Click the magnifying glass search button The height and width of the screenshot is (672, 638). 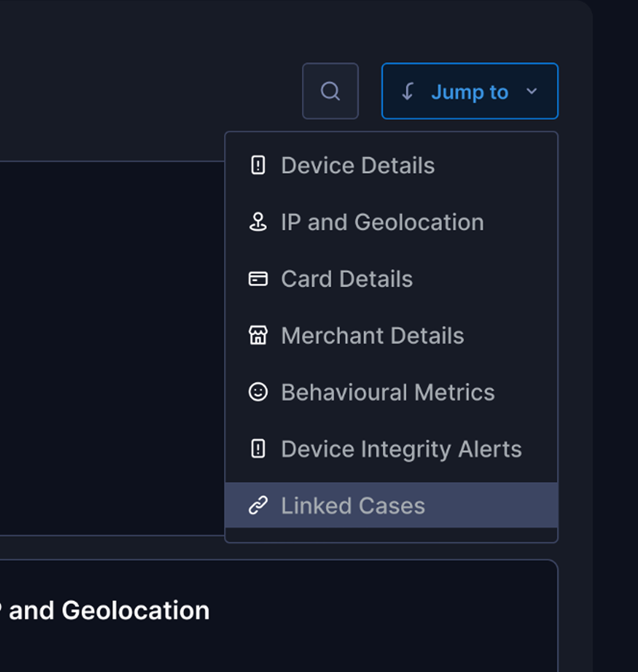point(330,91)
